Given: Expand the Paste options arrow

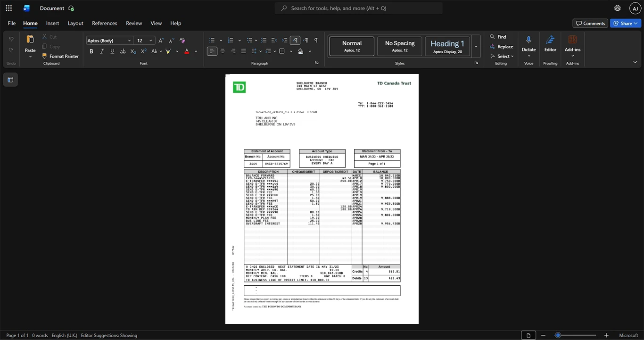Looking at the screenshot, I should point(30,57).
